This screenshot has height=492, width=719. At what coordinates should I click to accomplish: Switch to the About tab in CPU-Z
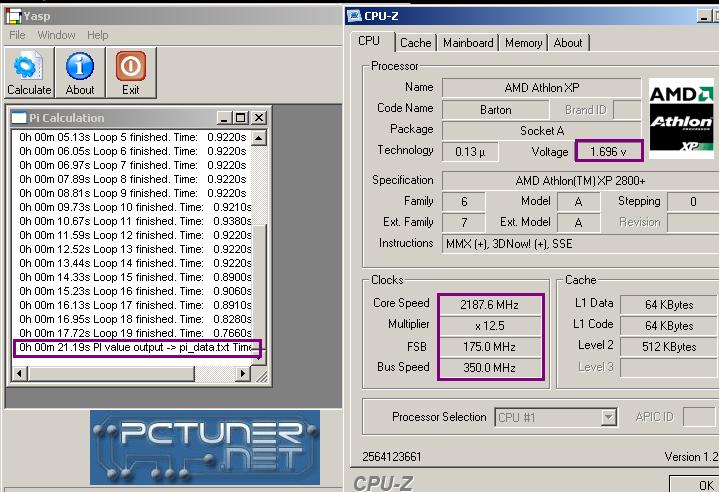[568, 43]
